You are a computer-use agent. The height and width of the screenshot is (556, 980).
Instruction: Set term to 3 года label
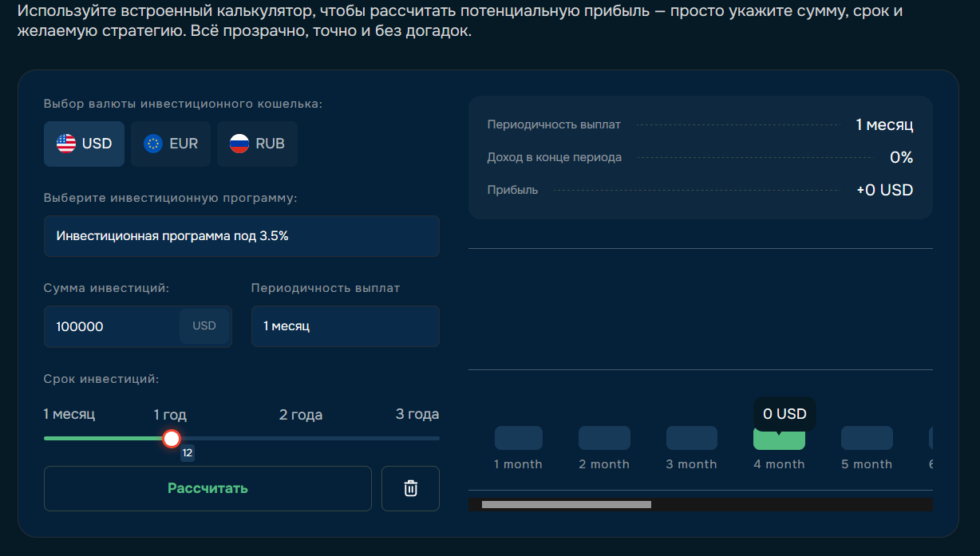coord(417,415)
